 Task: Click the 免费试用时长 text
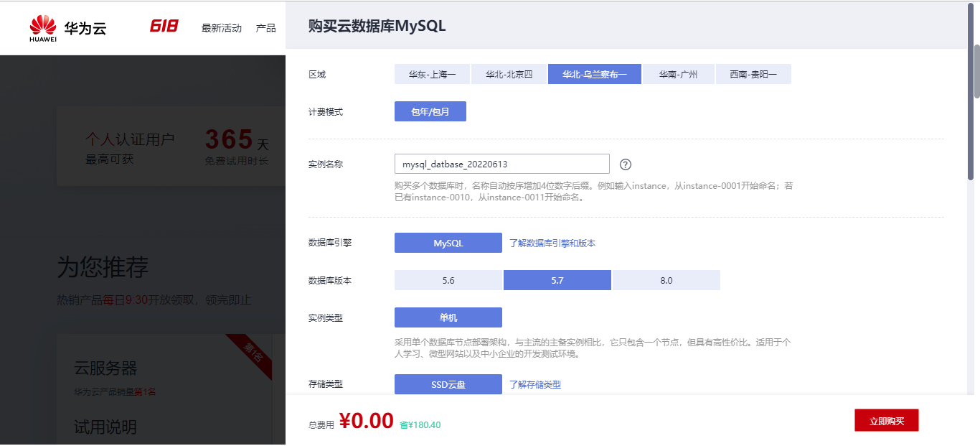[x=237, y=161]
